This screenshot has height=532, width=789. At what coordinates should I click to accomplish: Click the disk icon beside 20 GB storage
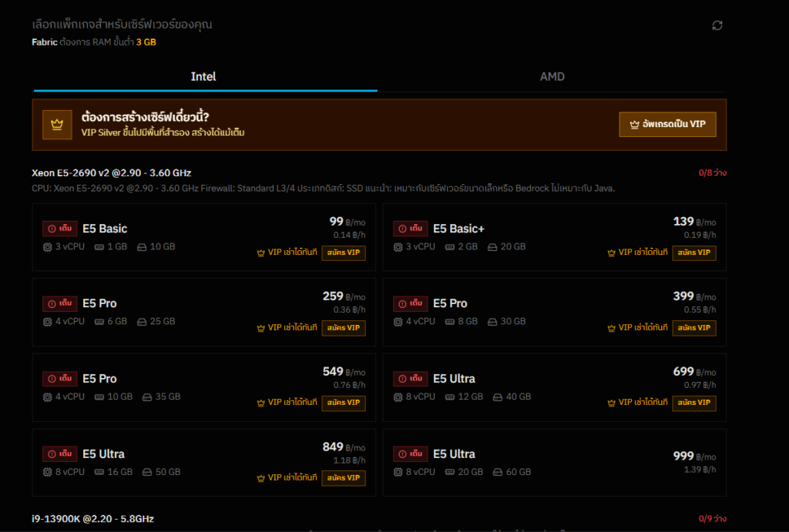[x=492, y=247]
